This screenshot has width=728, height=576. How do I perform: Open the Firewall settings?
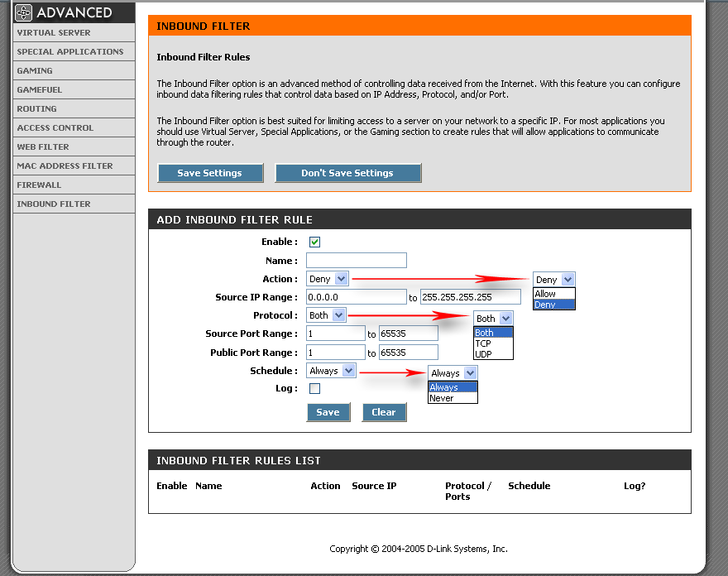pyautogui.click(x=74, y=185)
